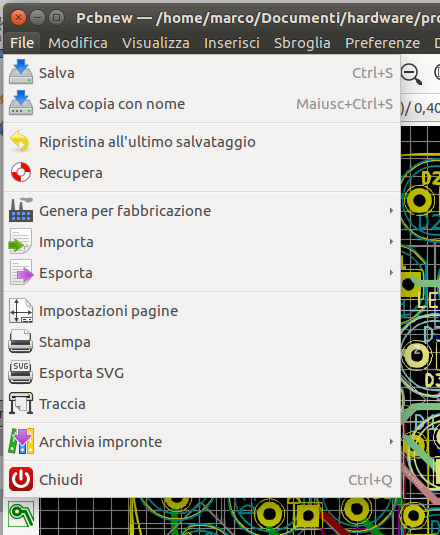Click the Ctrl+Q shortcut label

(370, 480)
